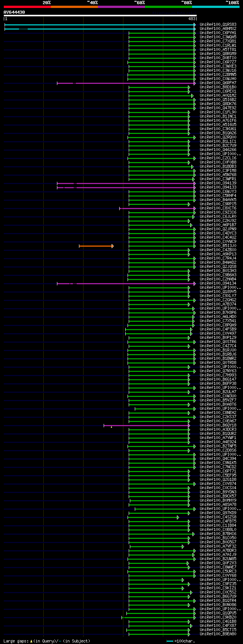Viewport: 243px width, 644px height.
Task: Click the UniRef100_C6WJY3 label
Action: click(x=218, y=192)
